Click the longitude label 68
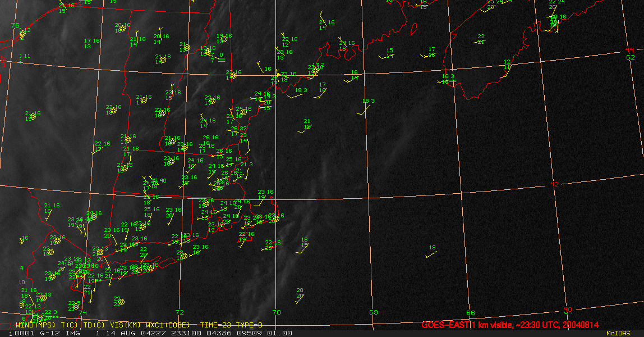 (374, 312)
